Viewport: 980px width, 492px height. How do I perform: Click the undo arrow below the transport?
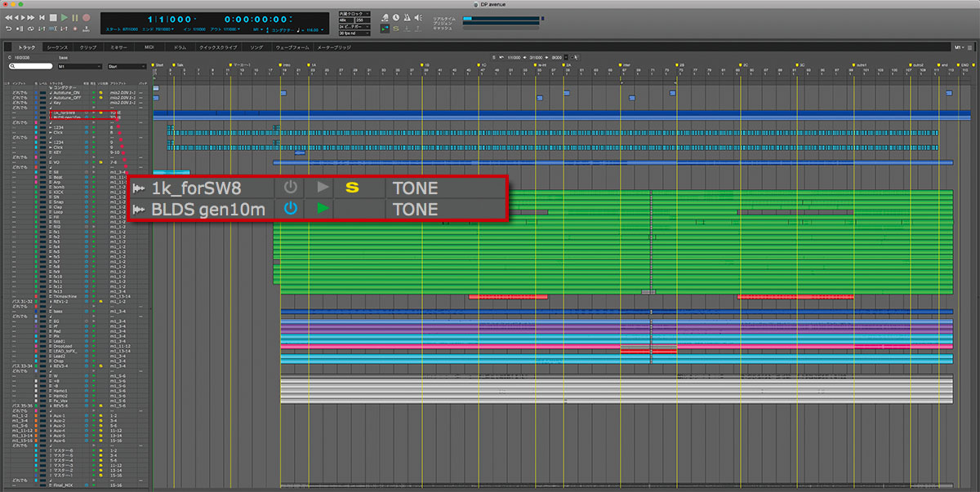click(x=8, y=29)
